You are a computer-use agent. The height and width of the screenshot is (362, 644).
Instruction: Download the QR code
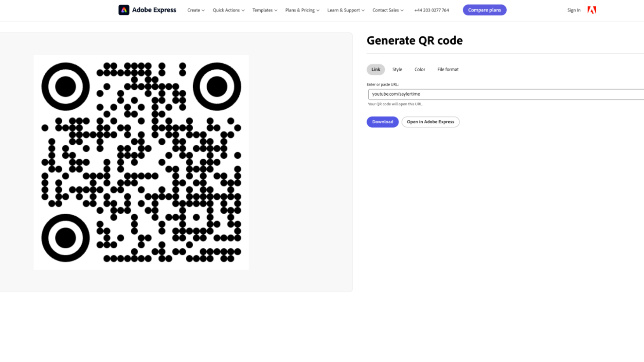point(383,122)
